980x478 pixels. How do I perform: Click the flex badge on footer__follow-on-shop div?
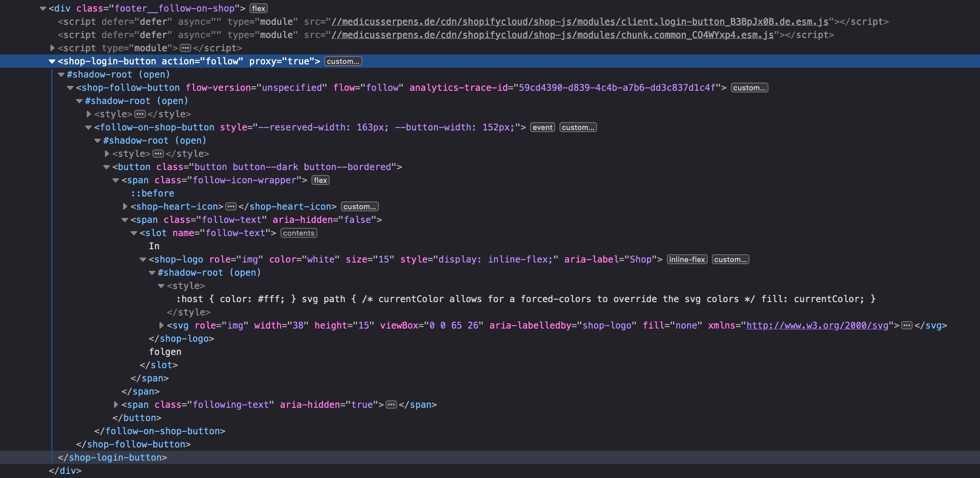(x=259, y=8)
